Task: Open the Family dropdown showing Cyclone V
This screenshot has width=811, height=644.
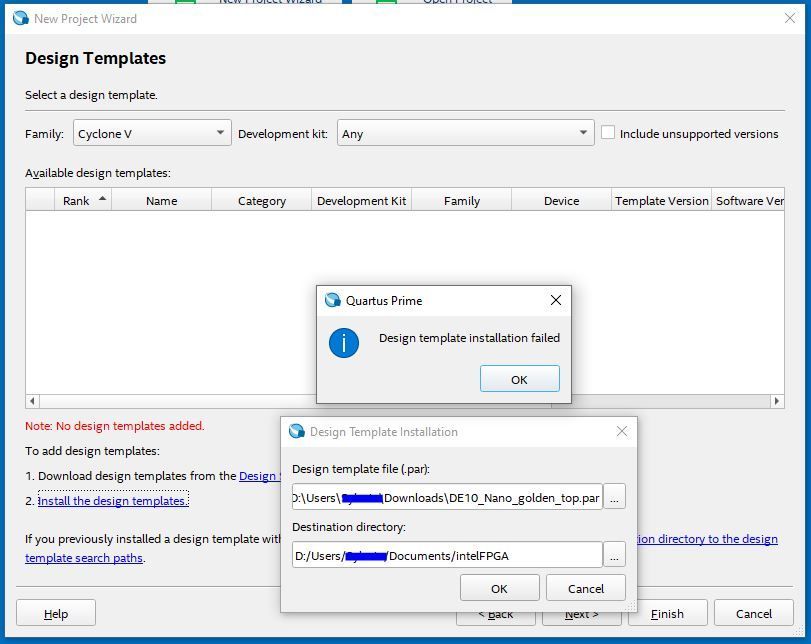Action: coord(152,133)
